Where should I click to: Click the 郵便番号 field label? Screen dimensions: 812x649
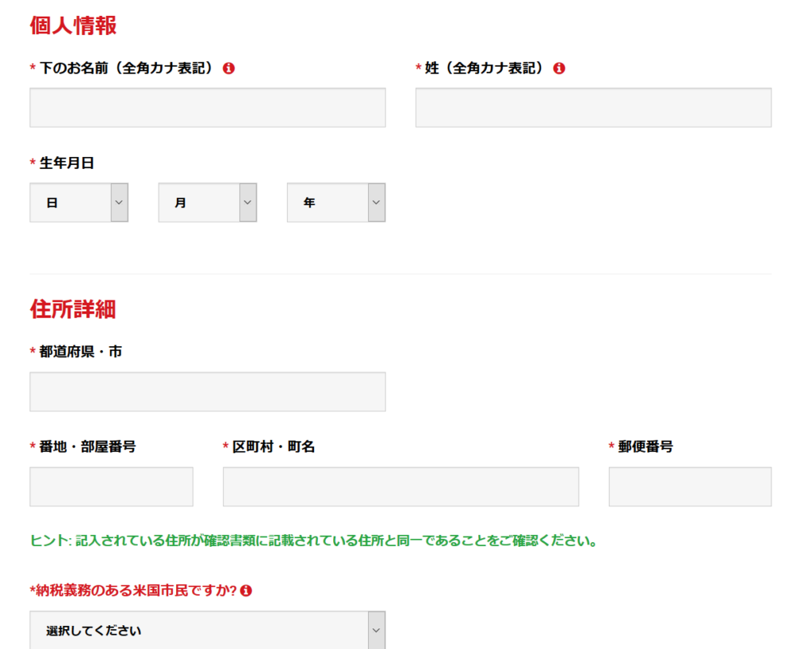645,447
